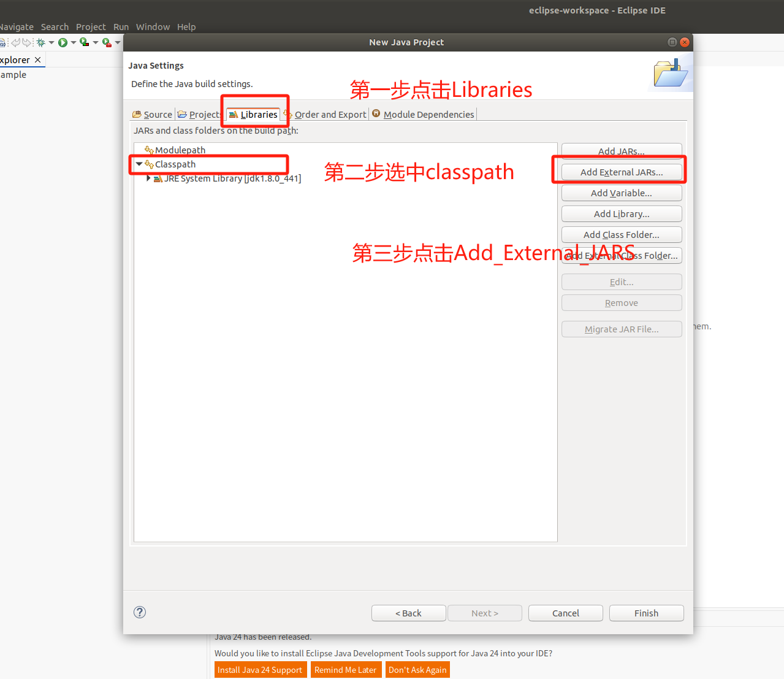
Task: Switch to the Order and Export tab
Action: tap(325, 114)
